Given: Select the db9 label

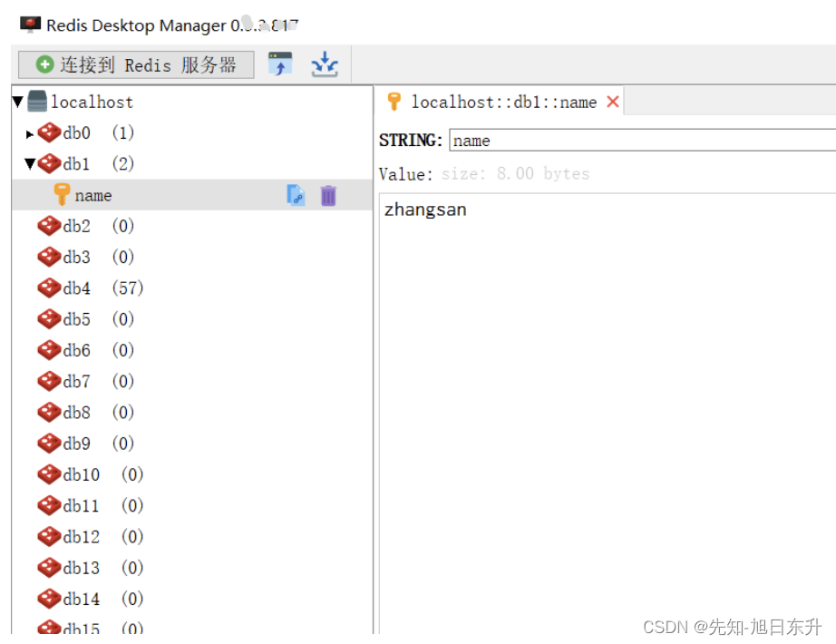Looking at the screenshot, I should (x=76, y=444).
